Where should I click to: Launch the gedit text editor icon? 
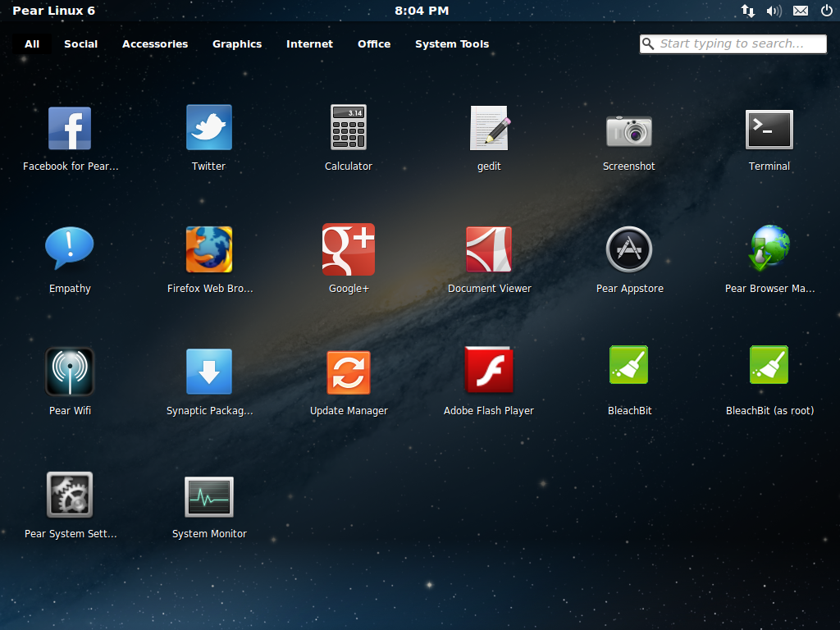tap(489, 127)
